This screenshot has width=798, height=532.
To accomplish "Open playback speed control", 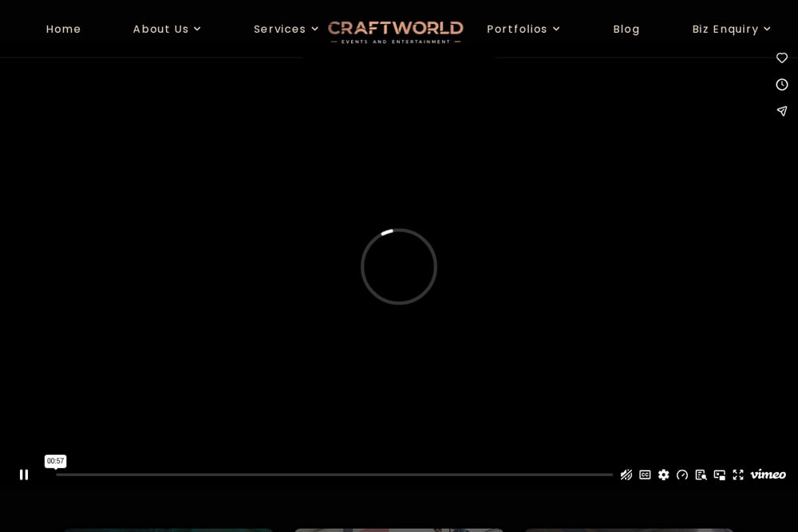I will pyautogui.click(x=682, y=475).
